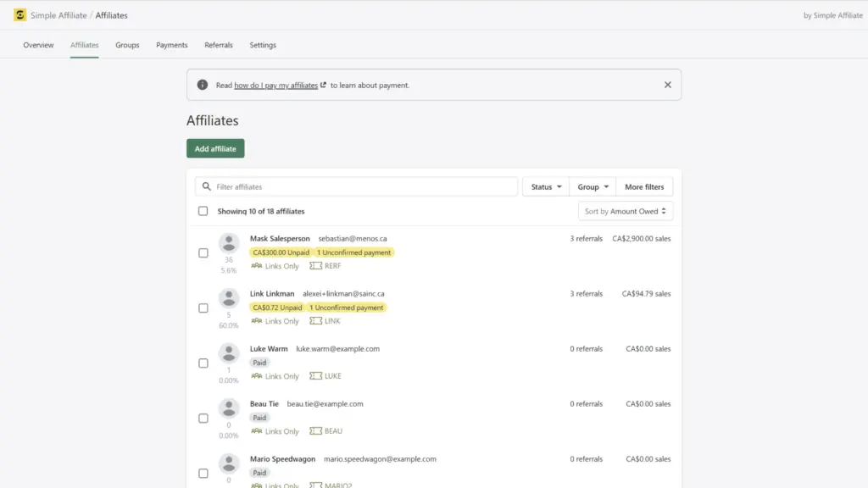Click the coupon icon beside RERF code
This screenshot has width=868, height=488.
[315, 266]
